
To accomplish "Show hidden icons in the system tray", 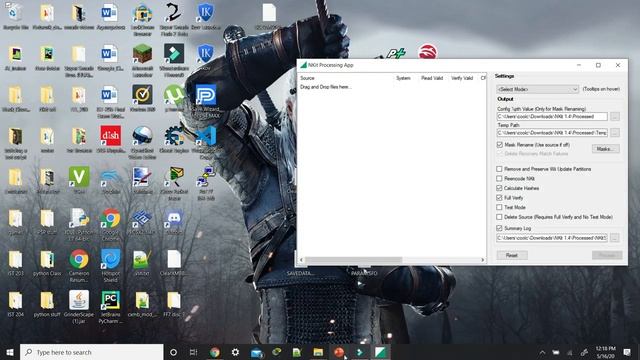I will [x=542, y=352].
